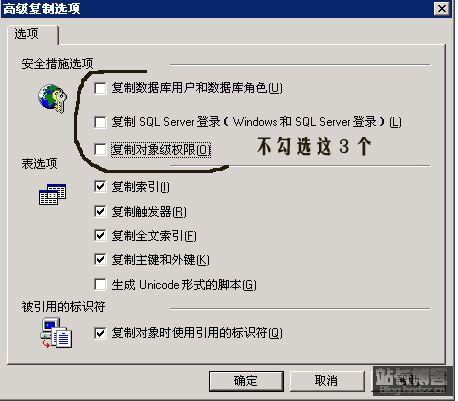Tick the 复制对象级权限 checkbox
The height and width of the screenshot is (401, 458).
pyautogui.click(x=100, y=149)
